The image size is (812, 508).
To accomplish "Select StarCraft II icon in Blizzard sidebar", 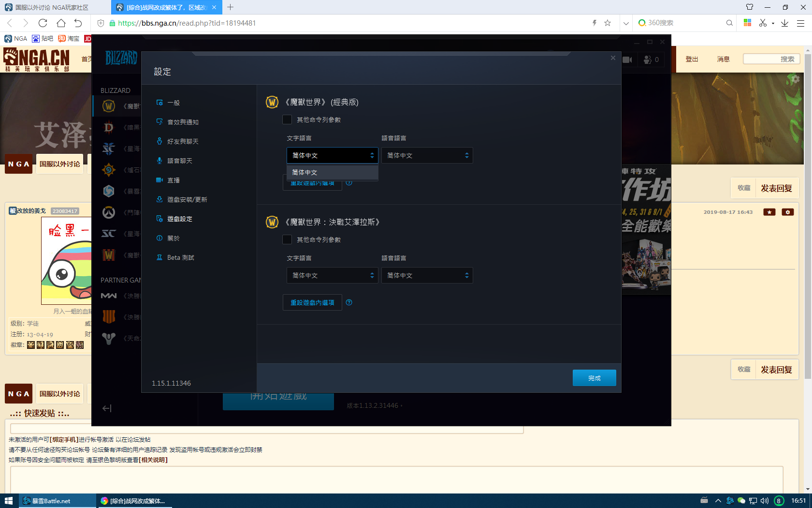I will (109, 149).
